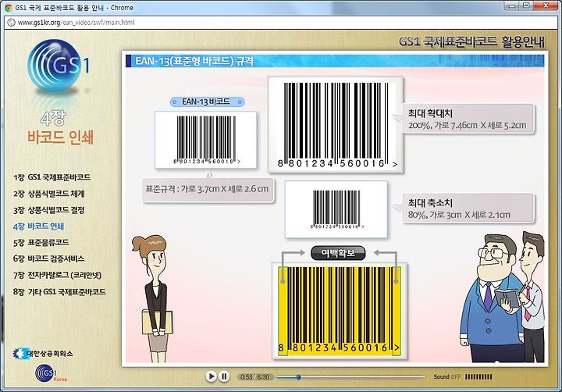
Task: Click the elapsed time display 0:53 / 6:30
Action: [254, 376]
